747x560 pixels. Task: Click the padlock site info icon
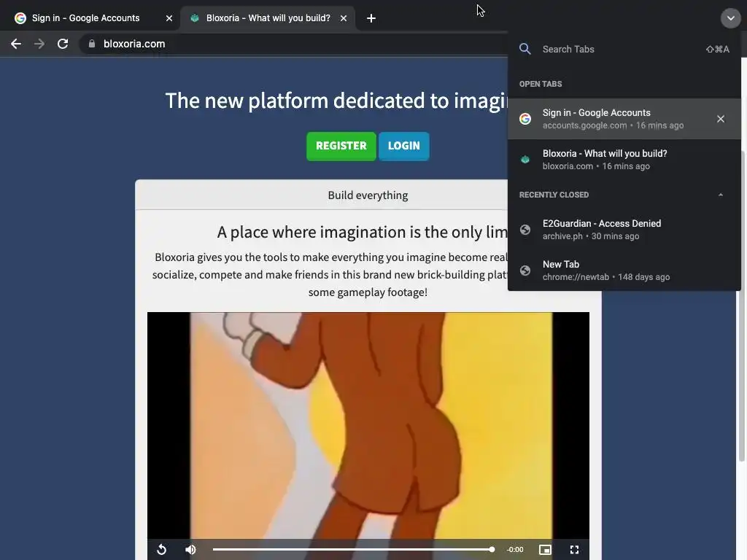coord(92,44)
